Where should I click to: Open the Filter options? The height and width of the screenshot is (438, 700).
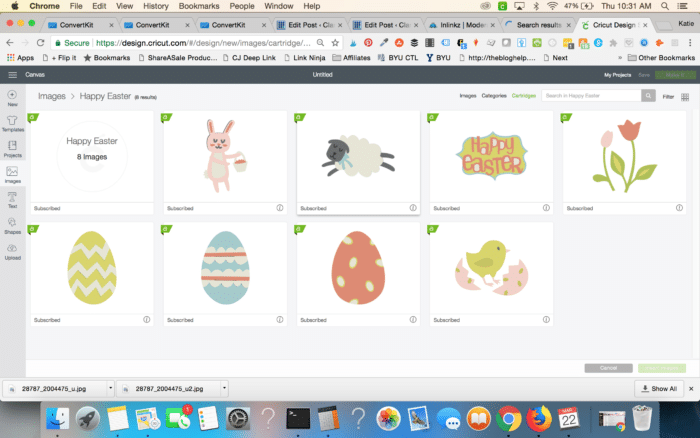(x=668, y=96)
